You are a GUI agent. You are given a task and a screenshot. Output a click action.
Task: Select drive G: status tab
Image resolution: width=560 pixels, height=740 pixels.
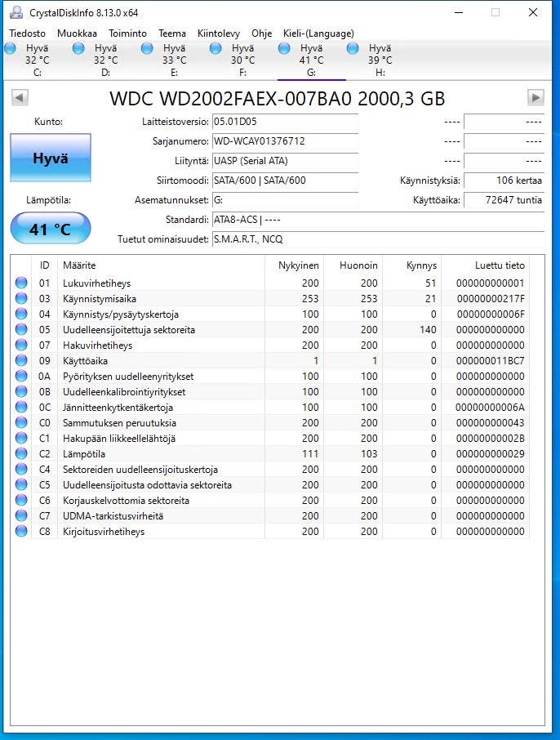pos(311,60)
